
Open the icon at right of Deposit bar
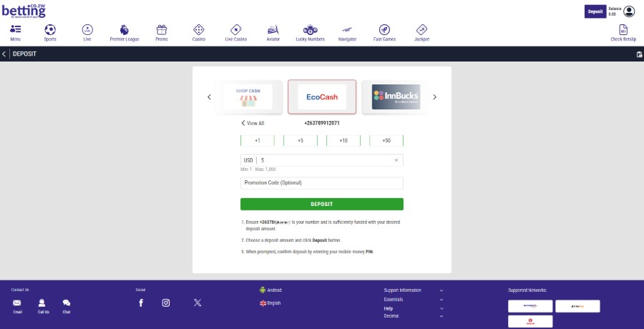coord(639,54)
